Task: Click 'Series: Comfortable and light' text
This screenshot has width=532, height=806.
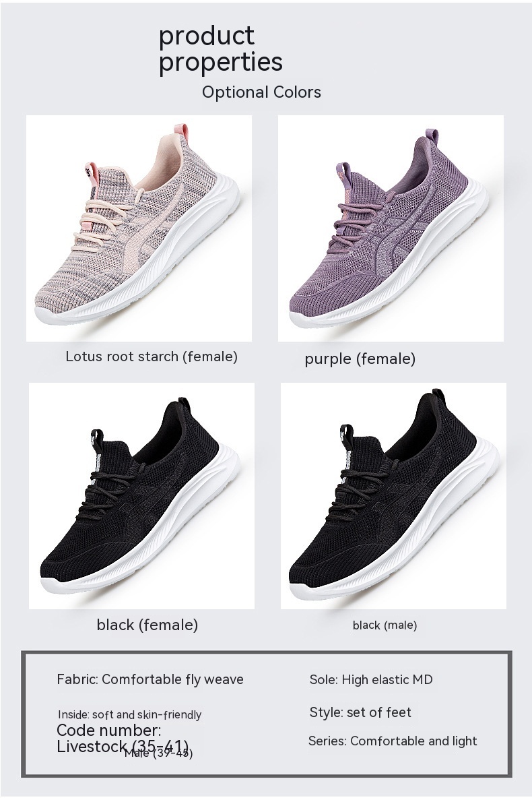Action: point(393,741)
